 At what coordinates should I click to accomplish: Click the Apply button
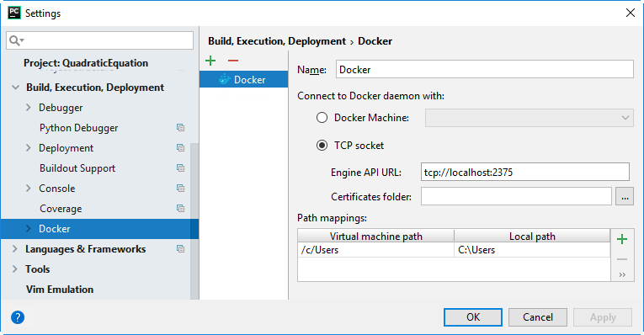click(603, 317)
